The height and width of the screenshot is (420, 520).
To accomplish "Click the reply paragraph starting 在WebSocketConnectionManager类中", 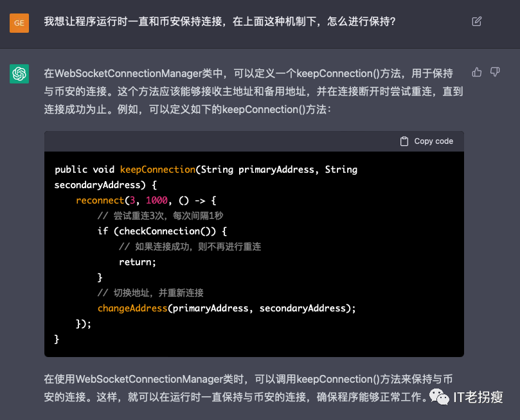I will 253,91.
